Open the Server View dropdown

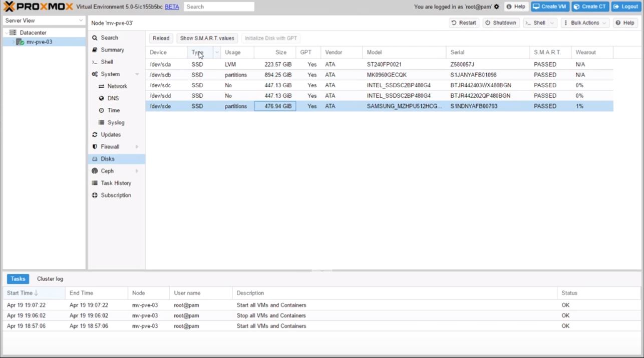point(44,21)
